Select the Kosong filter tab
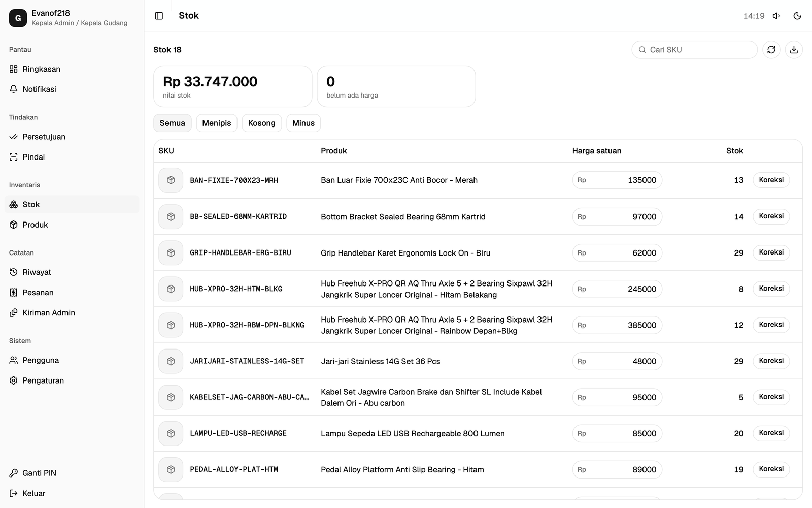 point(262,123)
